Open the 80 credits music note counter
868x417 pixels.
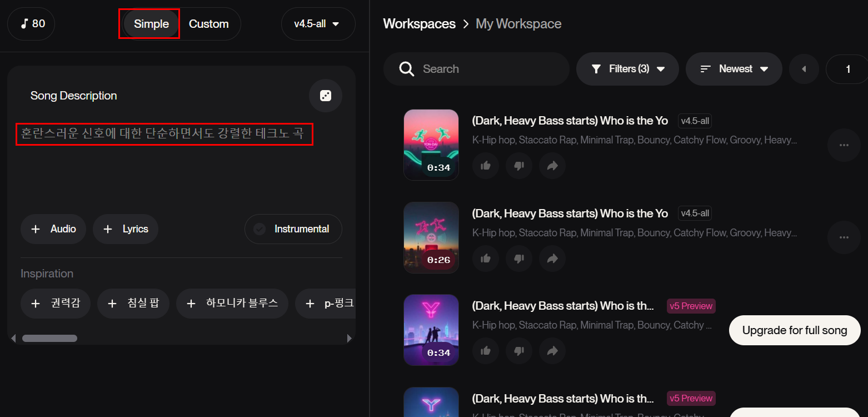(x=31, y=24)
